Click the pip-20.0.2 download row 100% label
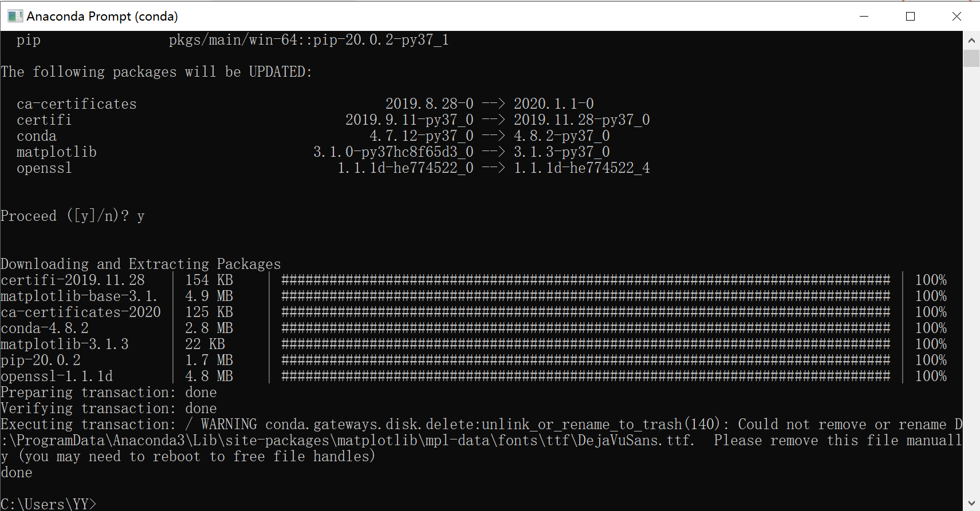The image size is (980, 511). pos(931,360)
